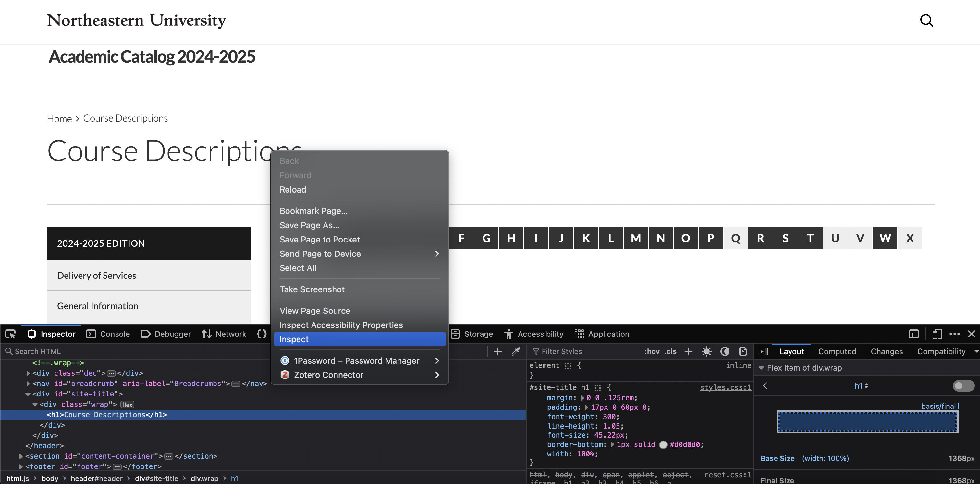Toggle the .cls class panel
Screen dimensions: 980x484
click(670, 351)
